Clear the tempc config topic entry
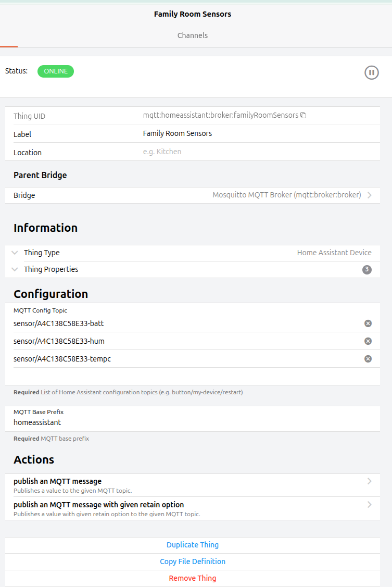The image size is (392, 587). point(368,359)
